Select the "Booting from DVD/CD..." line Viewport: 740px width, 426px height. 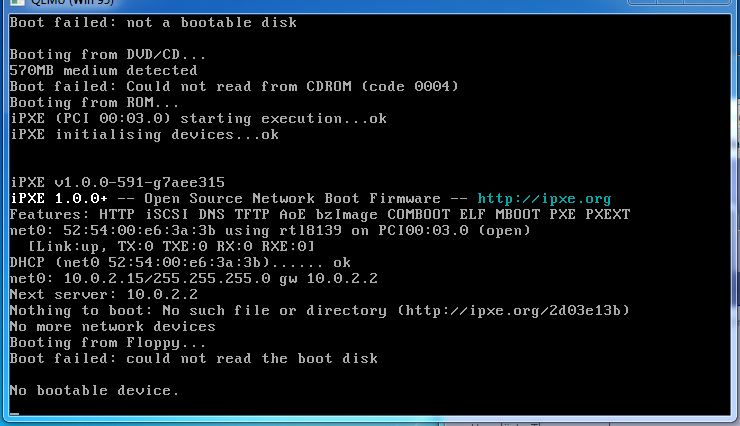click(x=108, y=54)
